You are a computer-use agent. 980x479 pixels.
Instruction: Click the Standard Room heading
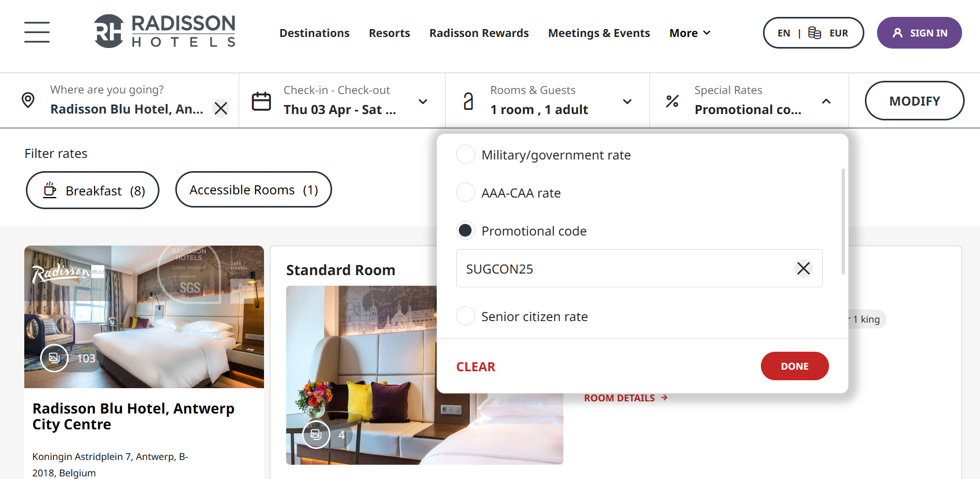coord(341,270)
